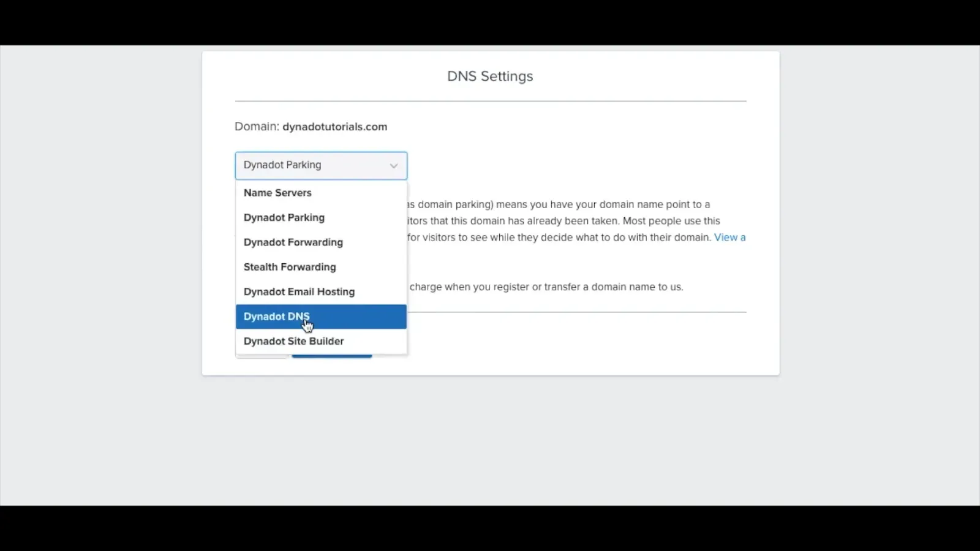This screenshot has width=980, height=551.
Task: Click the dropdown chevron arrow
Action: pyautogui.click(x=394, y=166)
